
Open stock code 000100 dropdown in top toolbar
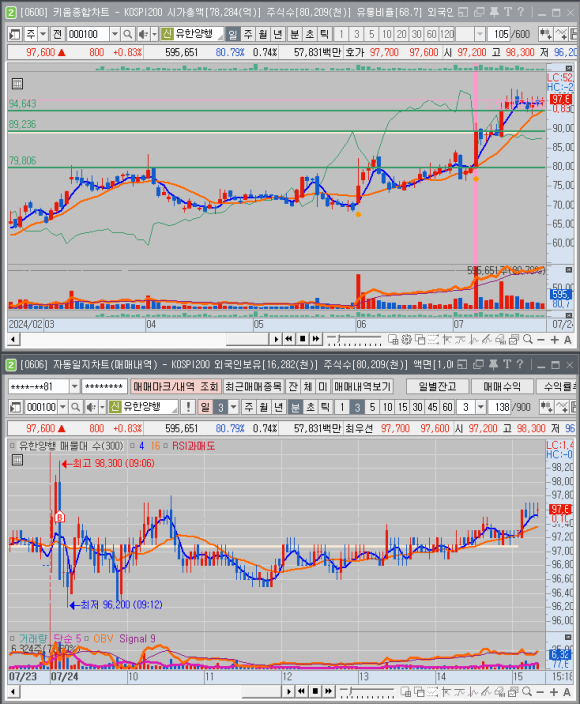114,34
